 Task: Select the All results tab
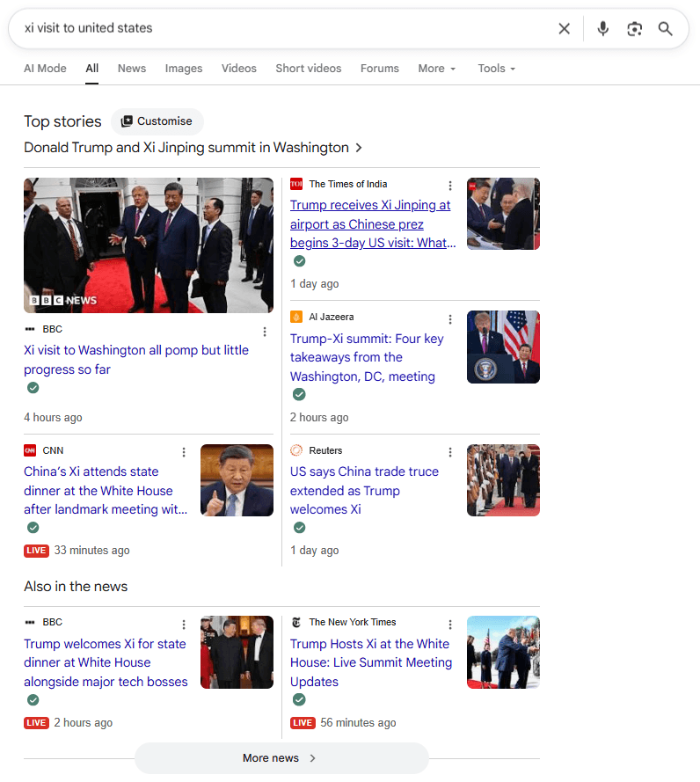91,69
